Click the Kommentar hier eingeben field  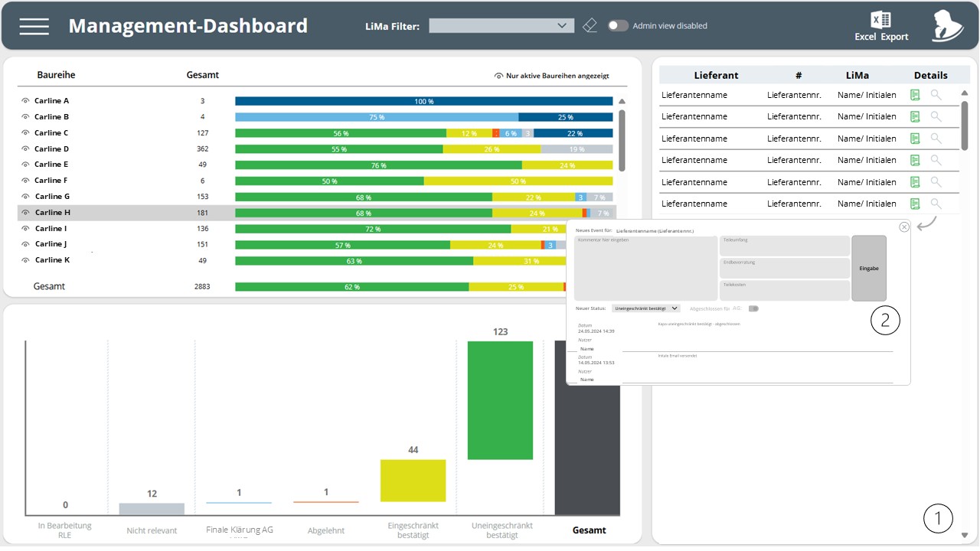(645, 268)
